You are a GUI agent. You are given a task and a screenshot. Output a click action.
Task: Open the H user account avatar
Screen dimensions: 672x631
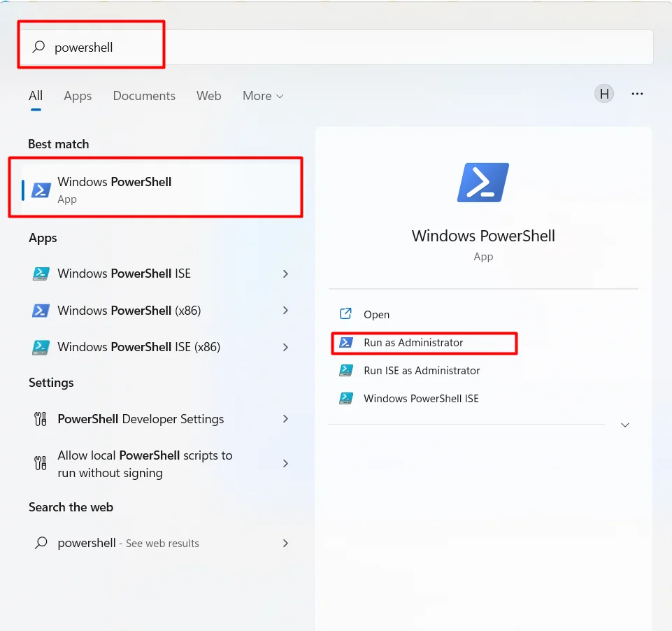point(604,94)
